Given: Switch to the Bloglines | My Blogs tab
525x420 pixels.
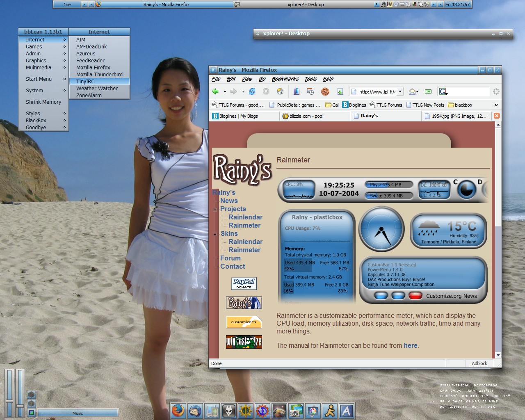Looking at the screenshot, I should click(245, 116).
